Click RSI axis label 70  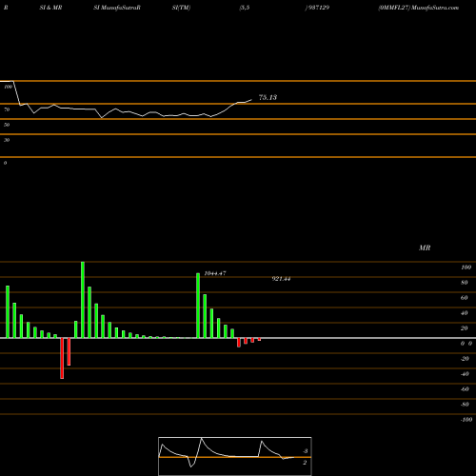click(x=7, y=109)
